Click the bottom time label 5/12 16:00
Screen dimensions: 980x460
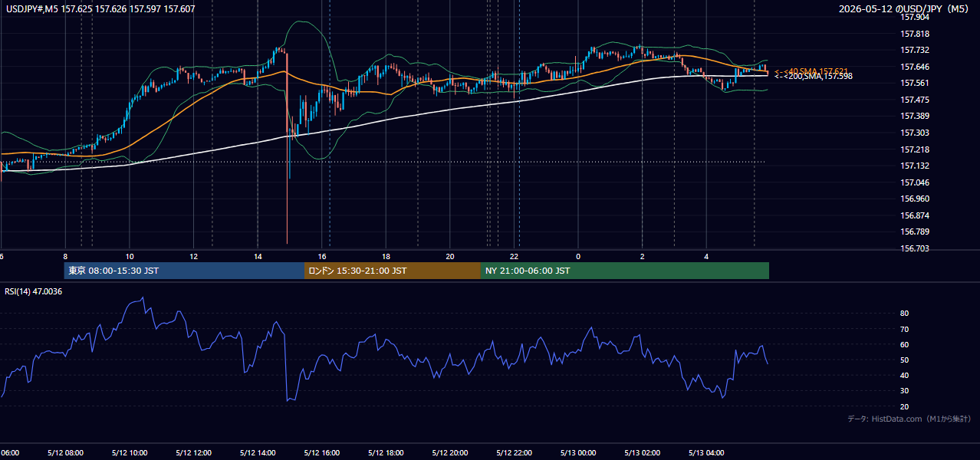coord(322,452)
